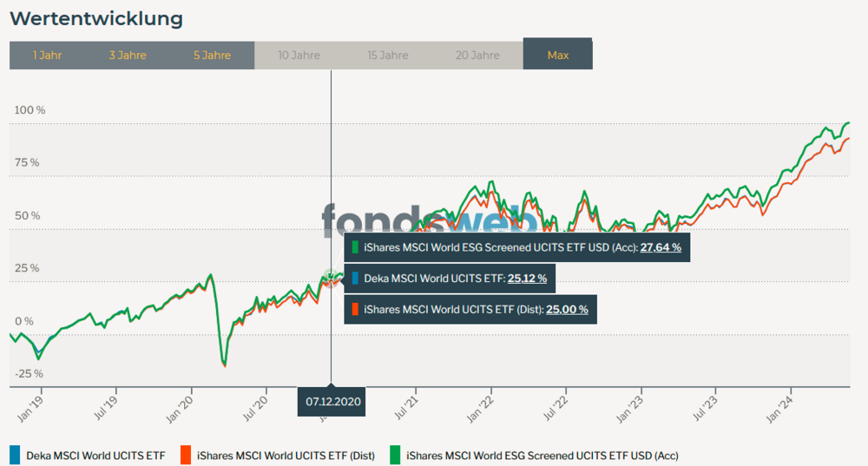Click the 100 % y-axis label

pyautogui.click(x=30, y=110)
